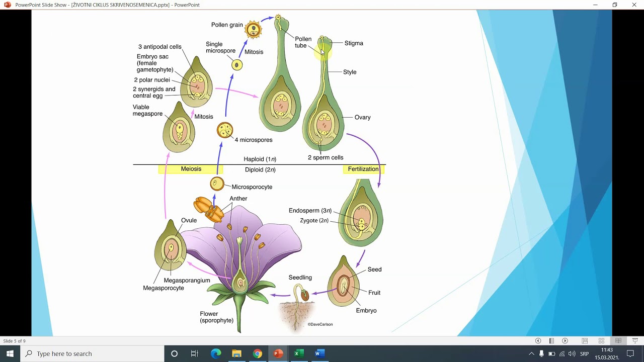Click the Flower (sporophyte) label
644x362 pixels.
pyautogui.click(x=217, y=317)
